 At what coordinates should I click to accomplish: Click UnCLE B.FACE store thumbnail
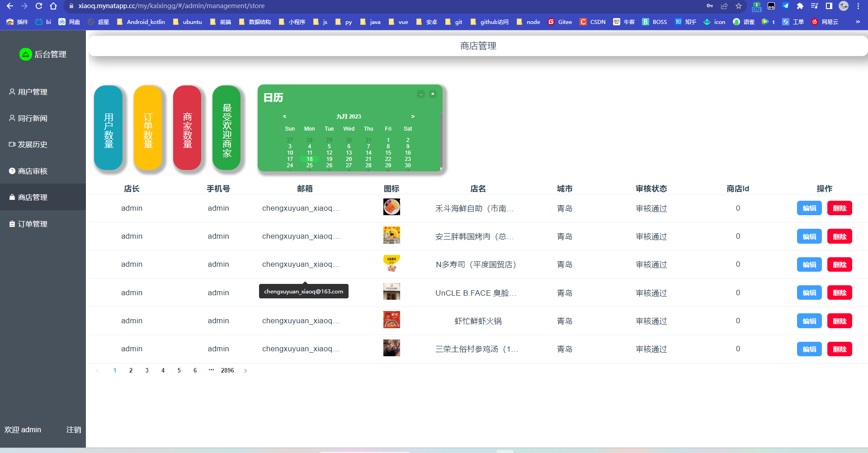(392, 292)
